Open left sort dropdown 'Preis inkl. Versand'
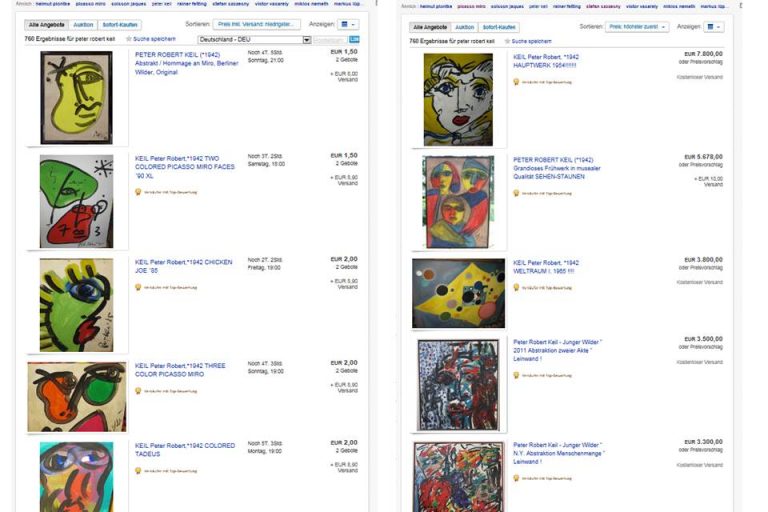 (x=257, y=24)
